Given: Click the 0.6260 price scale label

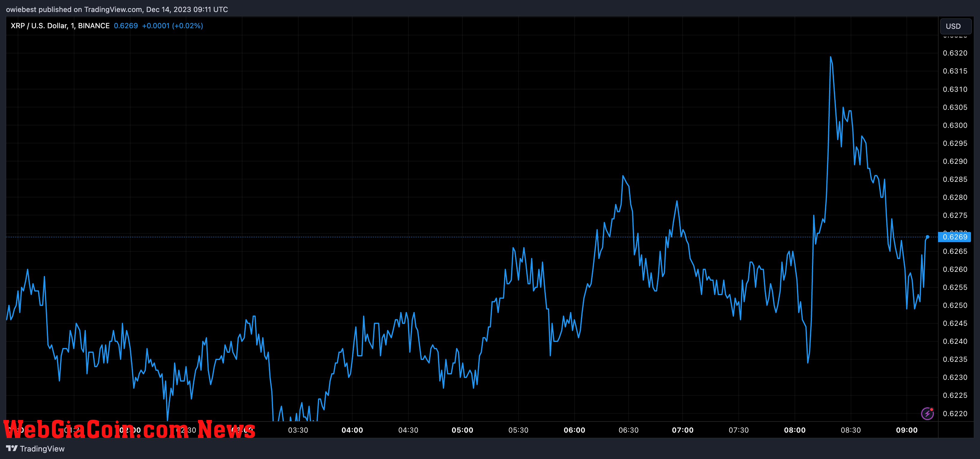Looking at the screenshot, I should 955,269.
